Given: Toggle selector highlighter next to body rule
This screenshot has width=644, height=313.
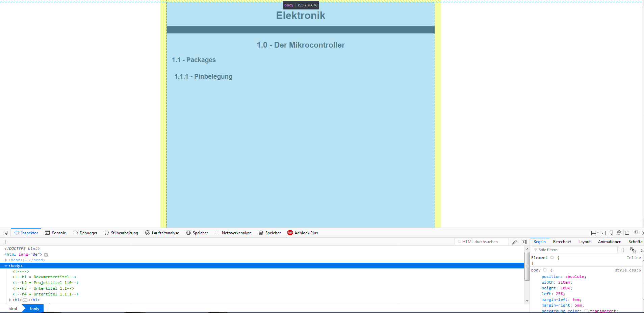Looking at the screenshot, I should pos(545,270).
